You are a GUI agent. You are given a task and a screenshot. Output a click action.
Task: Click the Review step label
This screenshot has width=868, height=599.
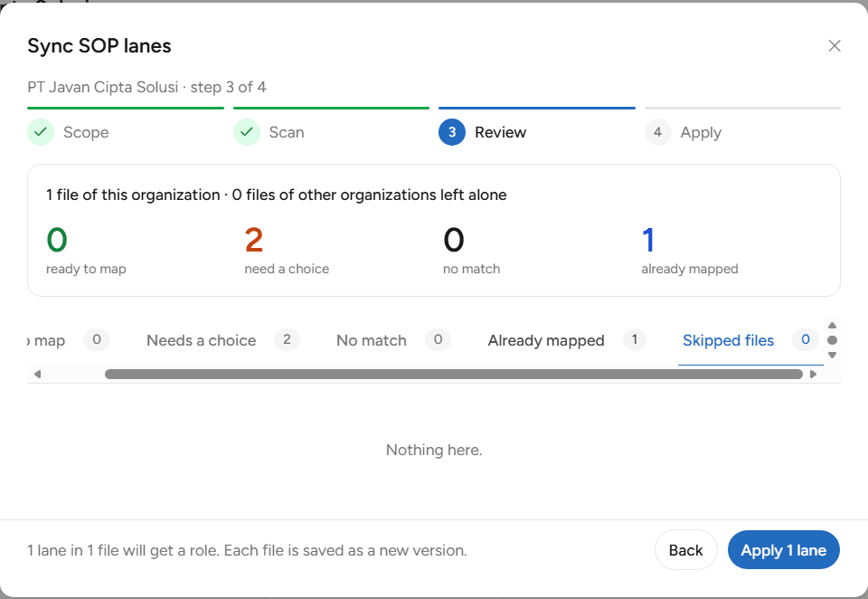point(500,132)
